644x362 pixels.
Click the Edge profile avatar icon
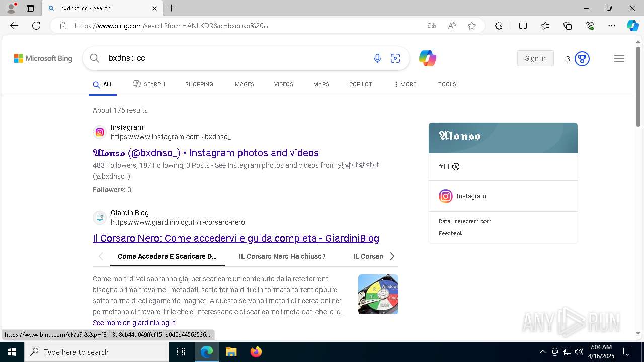[11, 8]
